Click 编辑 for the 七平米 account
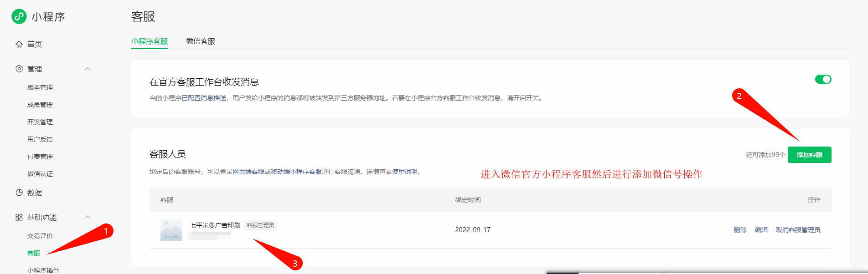Viewport: 868px width, 274px height. [x=761, y=230]
